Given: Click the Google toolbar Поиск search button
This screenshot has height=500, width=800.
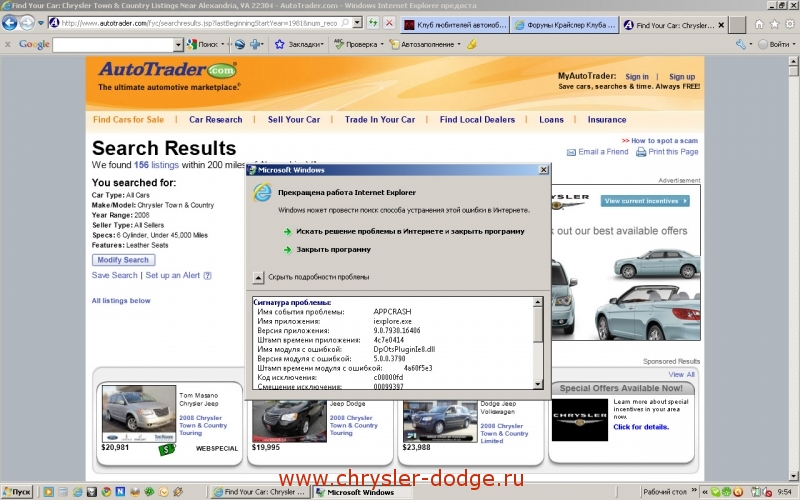Looking at the screenshot, I should 203,44.
